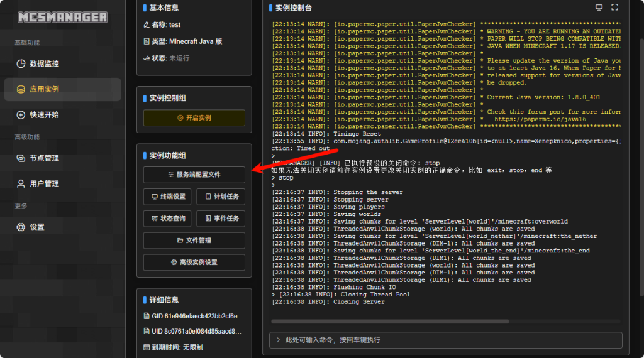Open 终端设置 button
This screenshot has height=358, width=644.
(167, 197)
